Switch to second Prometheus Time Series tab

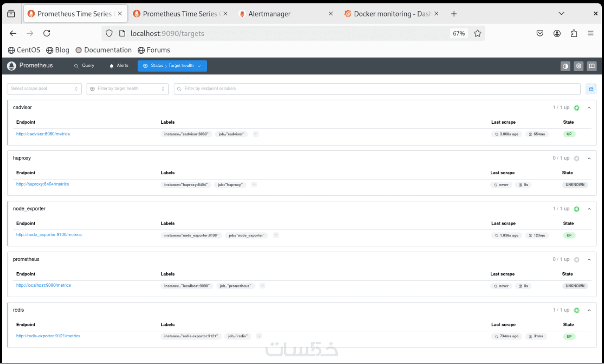tap(180, 14)
